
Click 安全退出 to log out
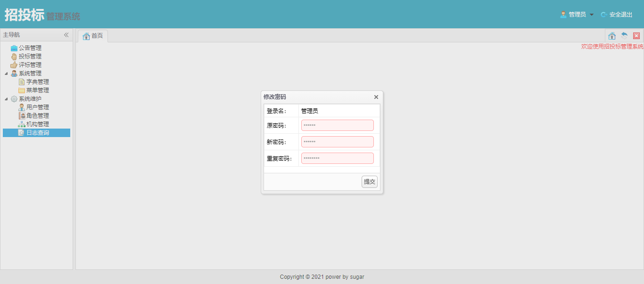[x=621, y=15]
